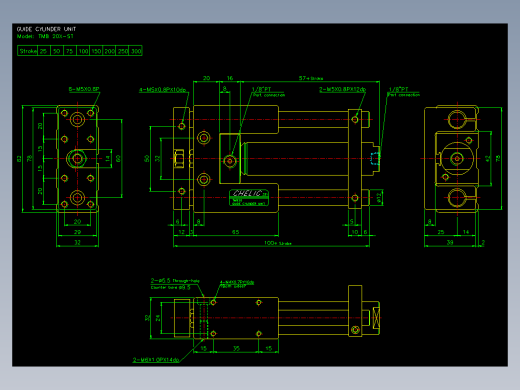
Task: Select the "Model: TMB" label line
Action: pos(45,36)
